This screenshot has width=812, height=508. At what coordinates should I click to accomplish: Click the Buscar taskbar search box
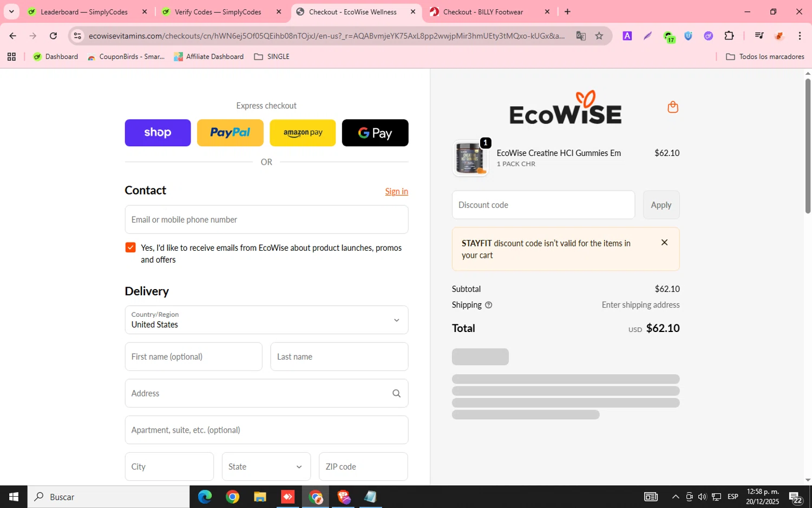108,497
